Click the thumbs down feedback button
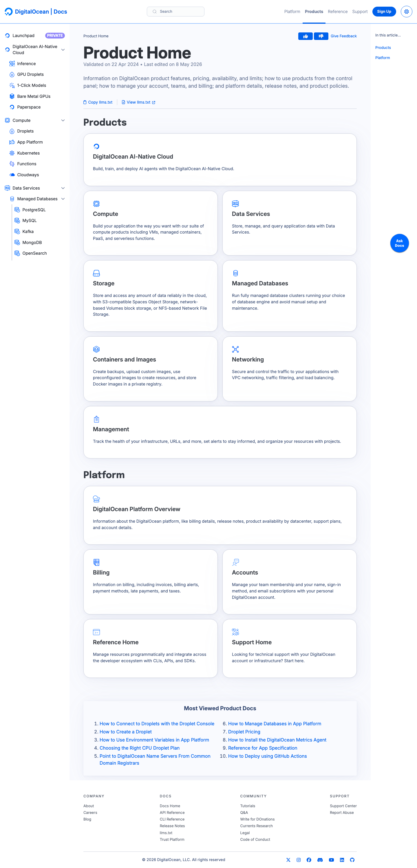The width and height of the screenshot is (417, 868). tap(321, 36)
